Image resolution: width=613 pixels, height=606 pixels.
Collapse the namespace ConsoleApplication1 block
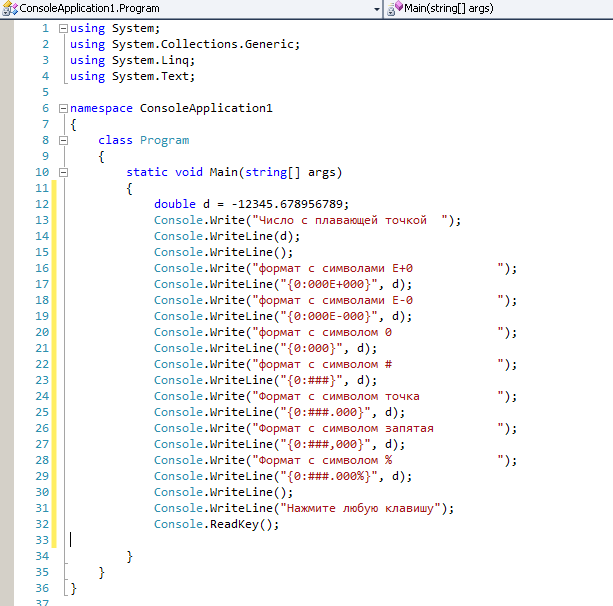(63, 108)
